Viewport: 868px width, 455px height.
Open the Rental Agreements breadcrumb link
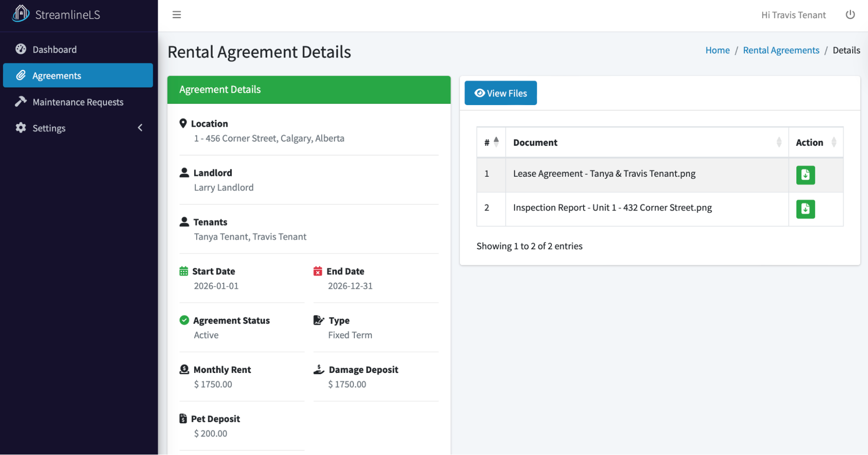(781, 50)
